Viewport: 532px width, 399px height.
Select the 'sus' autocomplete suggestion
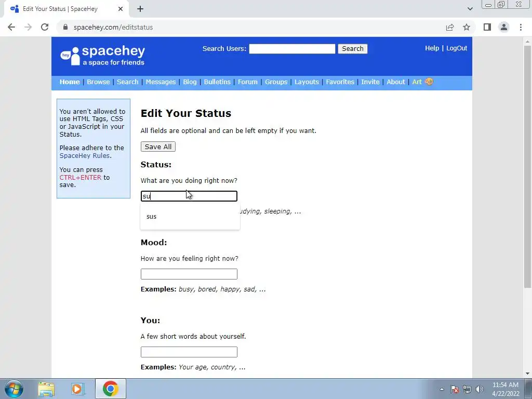pyautogui.click(x=190, y=217)
